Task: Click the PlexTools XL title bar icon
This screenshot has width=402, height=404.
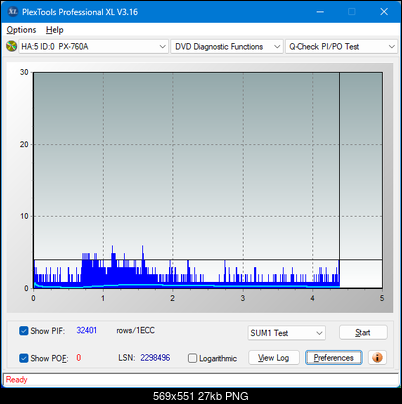Action: click(x=13, y=12)
